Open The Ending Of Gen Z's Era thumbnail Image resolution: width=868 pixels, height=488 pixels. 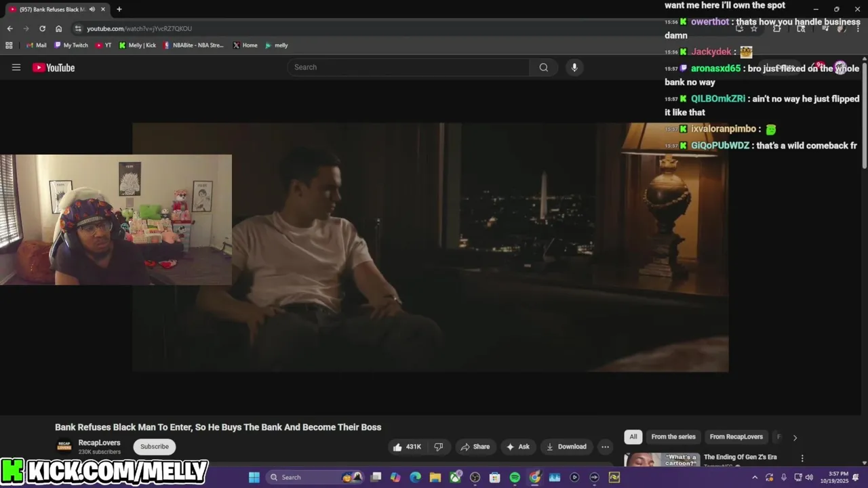pyautogui.click(x=662, y=460)
